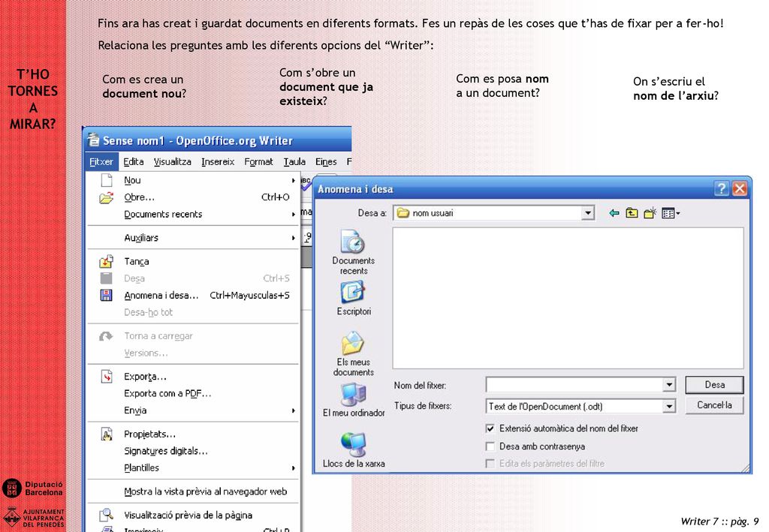769x532 pixels.
Task: Open Escriptori shortcut in save dialog
Action: coord(353,299)
